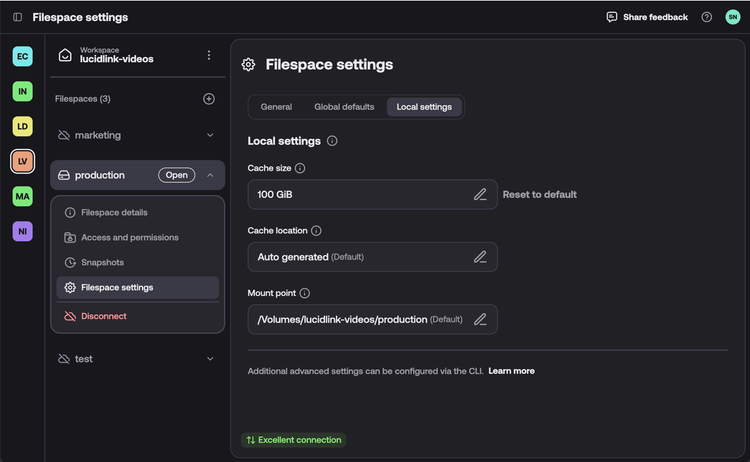The width and height of the screenshot is (750, 462).
Task: Open the Global defaults tab
Action: point(344,107)
